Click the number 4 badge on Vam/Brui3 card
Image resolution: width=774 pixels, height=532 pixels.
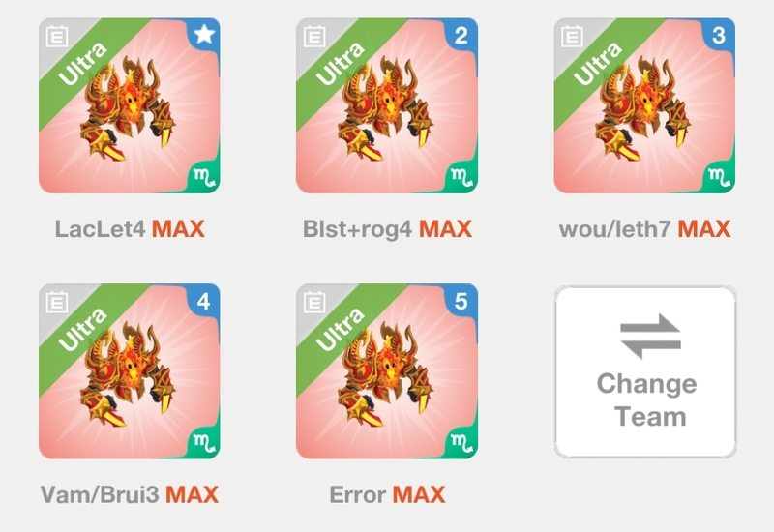click(204, 301)
